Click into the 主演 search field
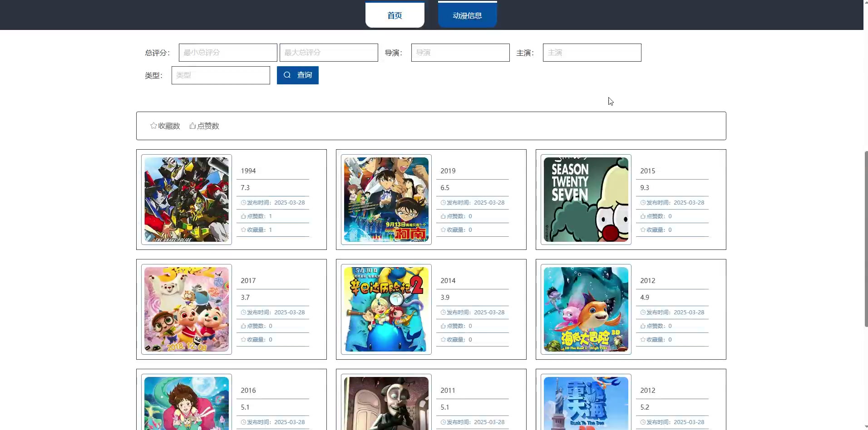The width and height of the screenshot is (868, 430). point(592,53)
